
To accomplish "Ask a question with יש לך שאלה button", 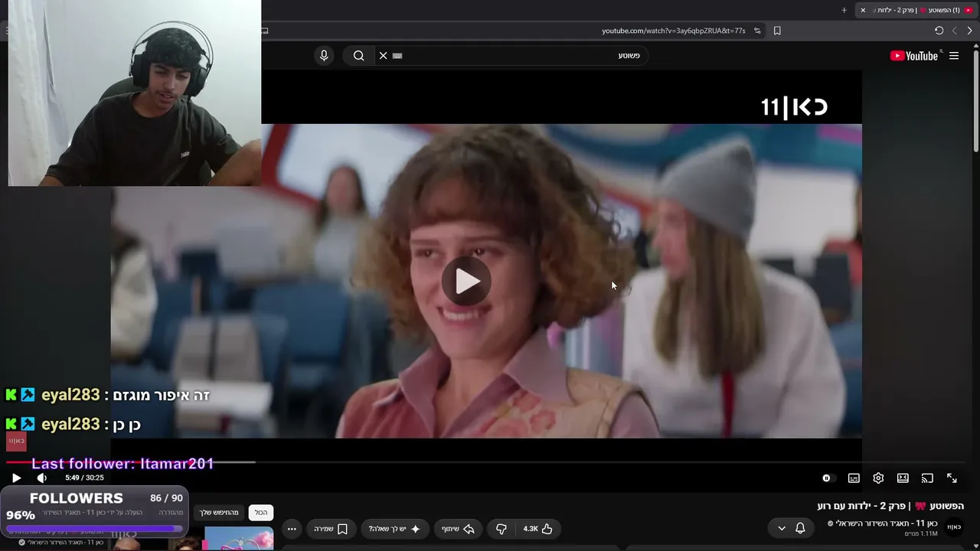I will click(x=394, y=529).
